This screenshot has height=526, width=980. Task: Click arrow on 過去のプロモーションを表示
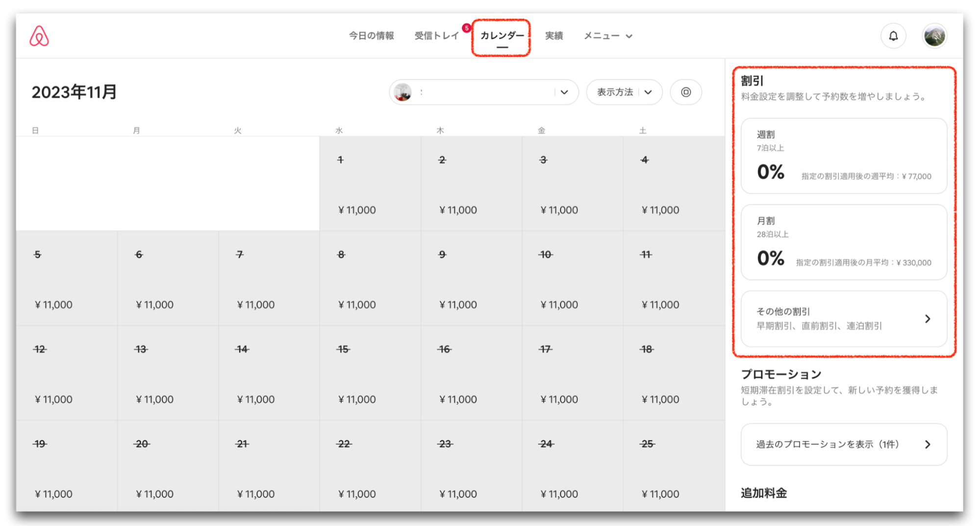pos(927,444)
